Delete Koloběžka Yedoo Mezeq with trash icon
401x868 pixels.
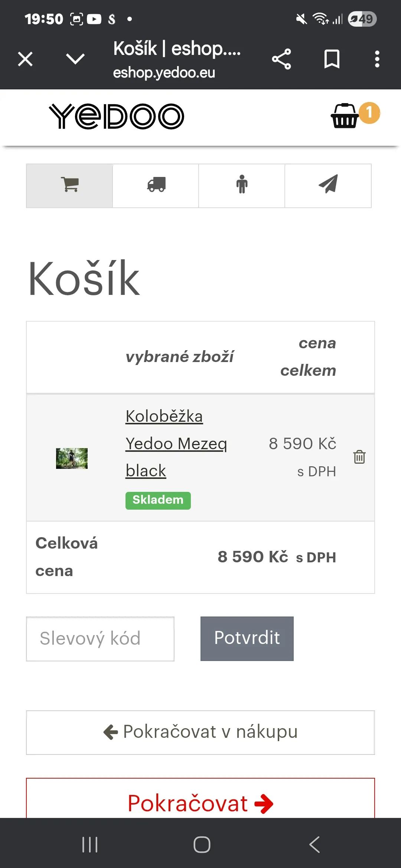coord(359,457)
